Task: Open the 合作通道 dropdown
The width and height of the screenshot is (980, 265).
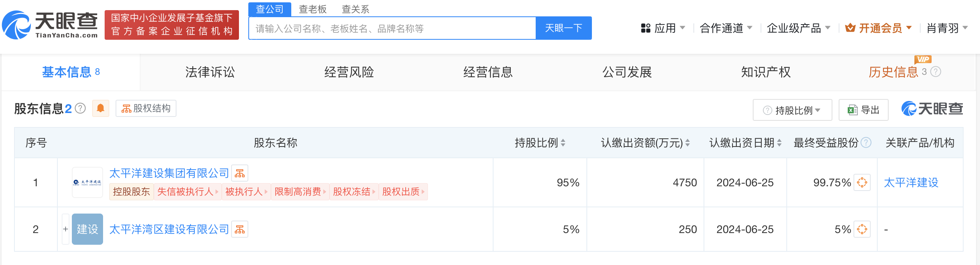Action: click(x=726, y=28)
